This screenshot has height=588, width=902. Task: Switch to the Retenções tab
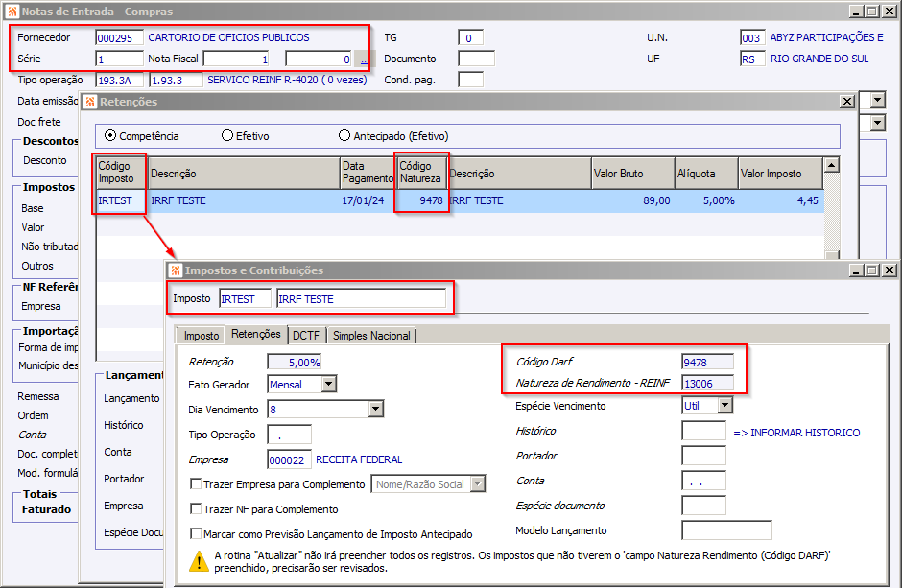tap(256, 334)
